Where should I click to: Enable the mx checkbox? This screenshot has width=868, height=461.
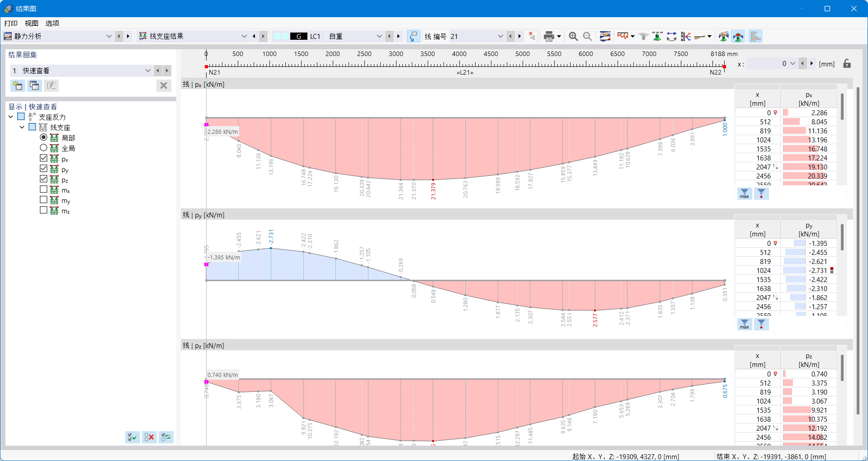[x=43, y=189]
